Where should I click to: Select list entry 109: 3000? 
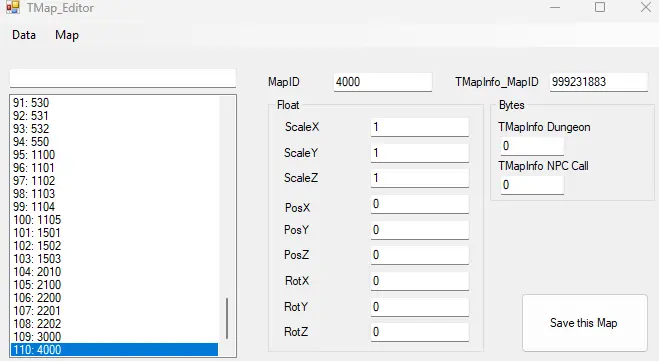[114, 337]
